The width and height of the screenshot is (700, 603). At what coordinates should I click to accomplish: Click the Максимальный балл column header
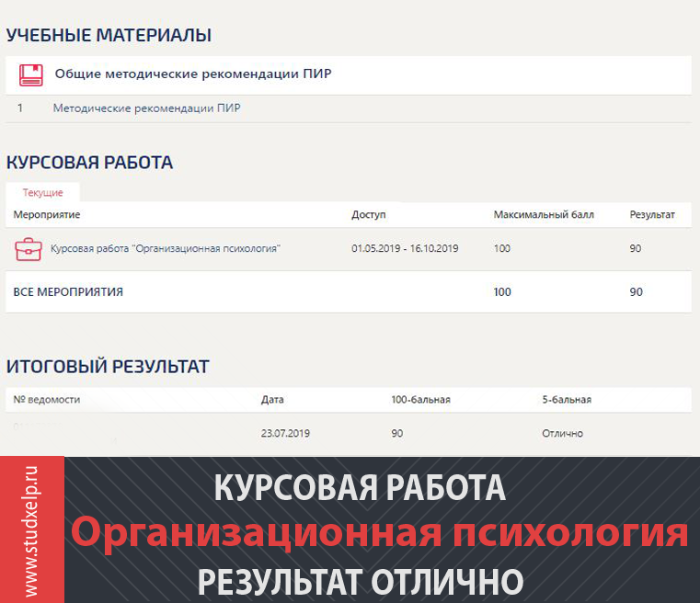coord(544,214)
